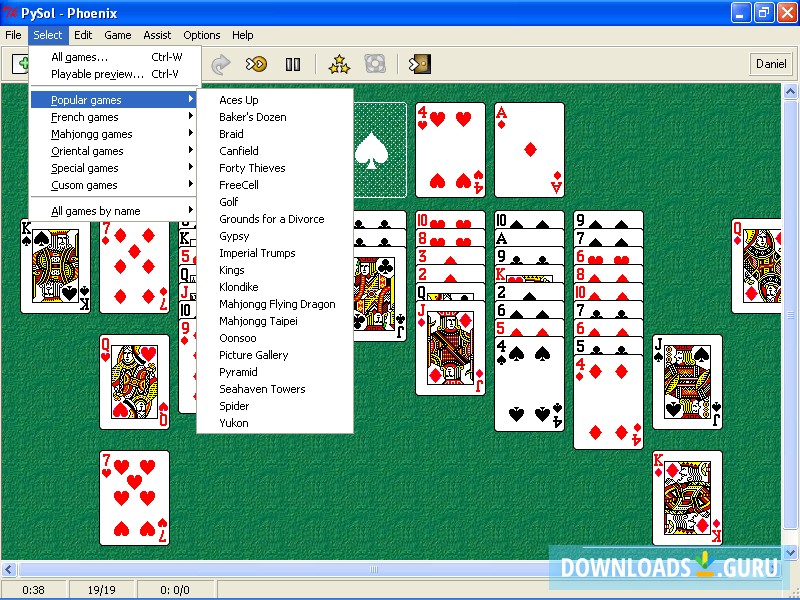This screenshot has width=800, height=600.
Task: Select the Kings game
Action: tap(275, 270)
